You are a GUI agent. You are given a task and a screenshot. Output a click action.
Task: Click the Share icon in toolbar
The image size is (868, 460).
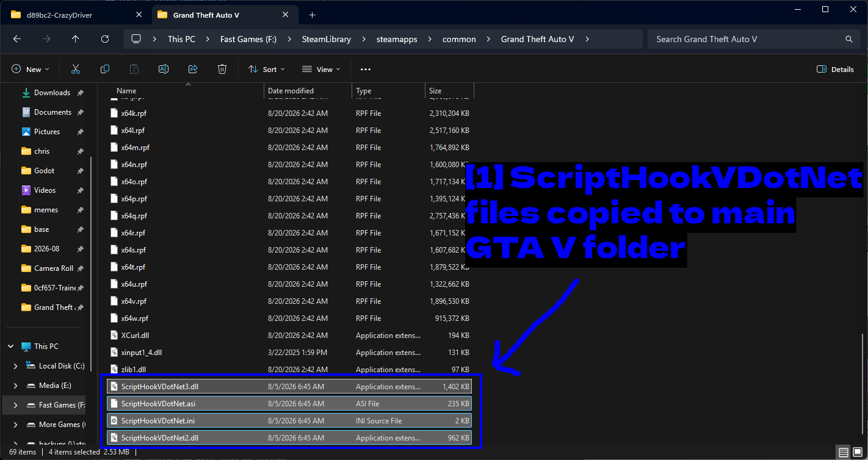pos(193,70)
